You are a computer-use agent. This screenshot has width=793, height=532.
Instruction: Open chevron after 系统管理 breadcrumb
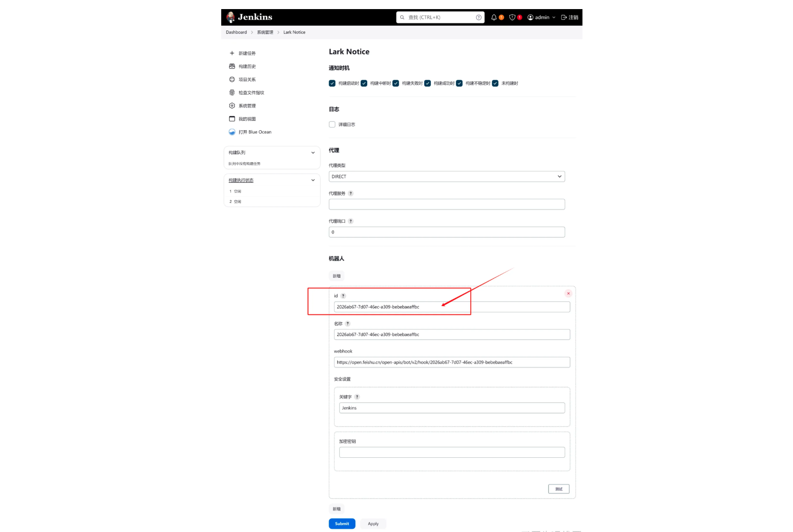pyautogui.click(x=278, y=32)
